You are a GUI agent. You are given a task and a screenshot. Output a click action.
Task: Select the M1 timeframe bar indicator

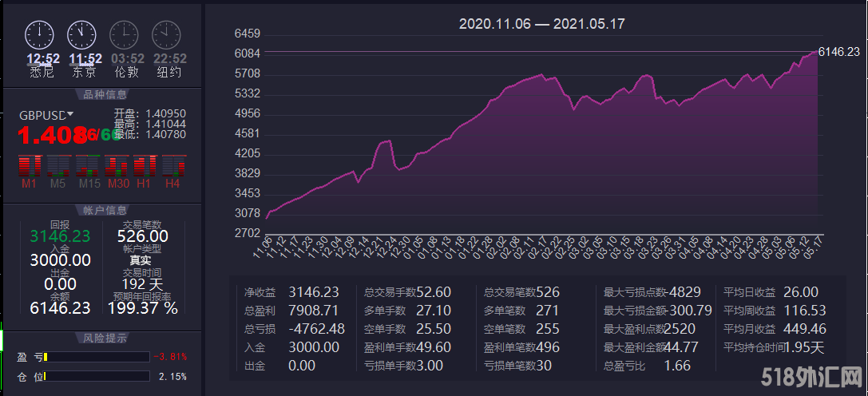point(30,165)
